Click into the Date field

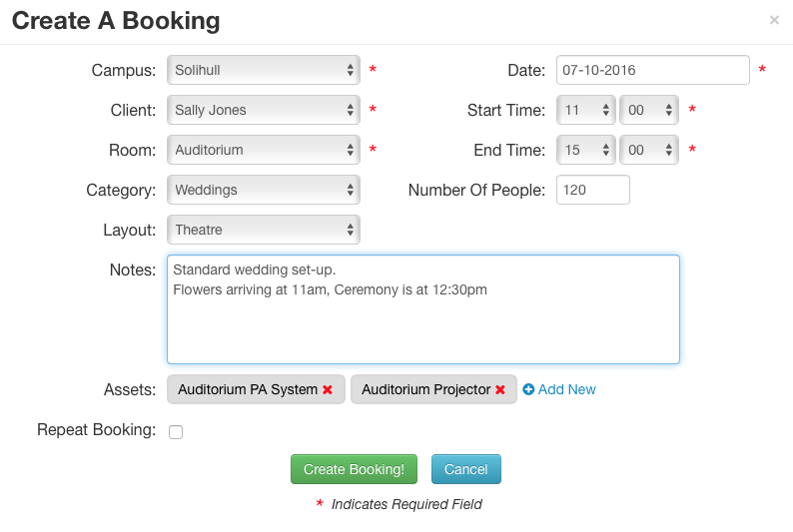(x=653, y=70)
